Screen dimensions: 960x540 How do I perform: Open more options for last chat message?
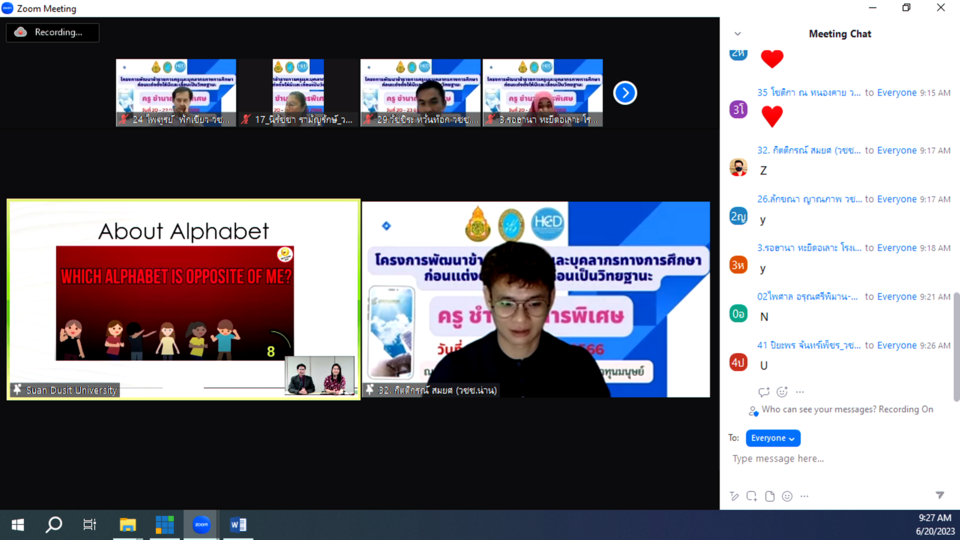point(800,392)
